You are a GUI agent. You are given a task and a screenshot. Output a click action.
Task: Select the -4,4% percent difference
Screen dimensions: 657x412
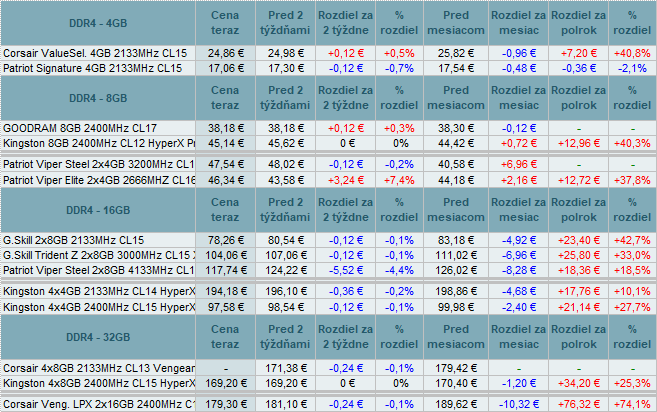399,270
